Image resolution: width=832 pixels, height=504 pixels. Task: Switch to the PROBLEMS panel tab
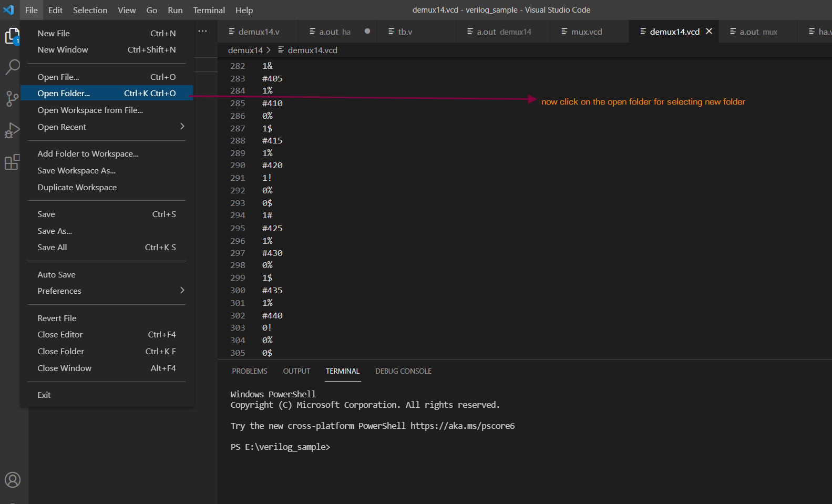(250, 371)
